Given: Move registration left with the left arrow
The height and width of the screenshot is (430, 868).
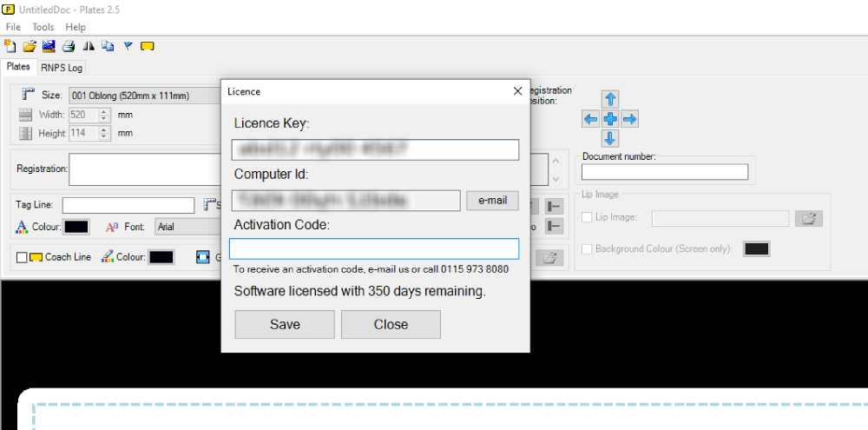Looking at the screenshot, I should coord(590,119).
